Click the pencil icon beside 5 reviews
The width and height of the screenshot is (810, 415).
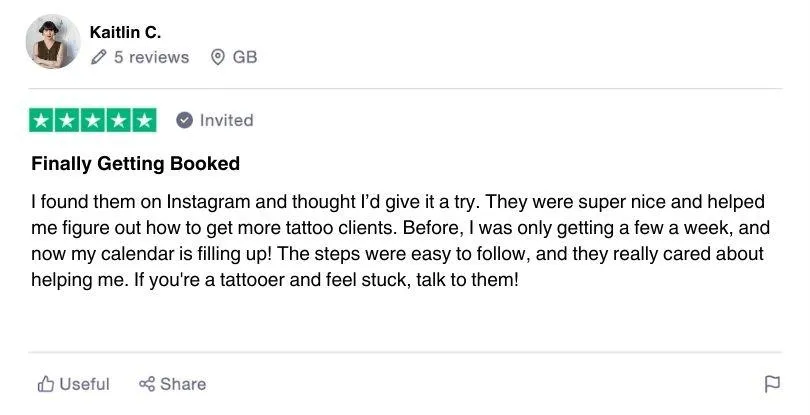(98, 58)
